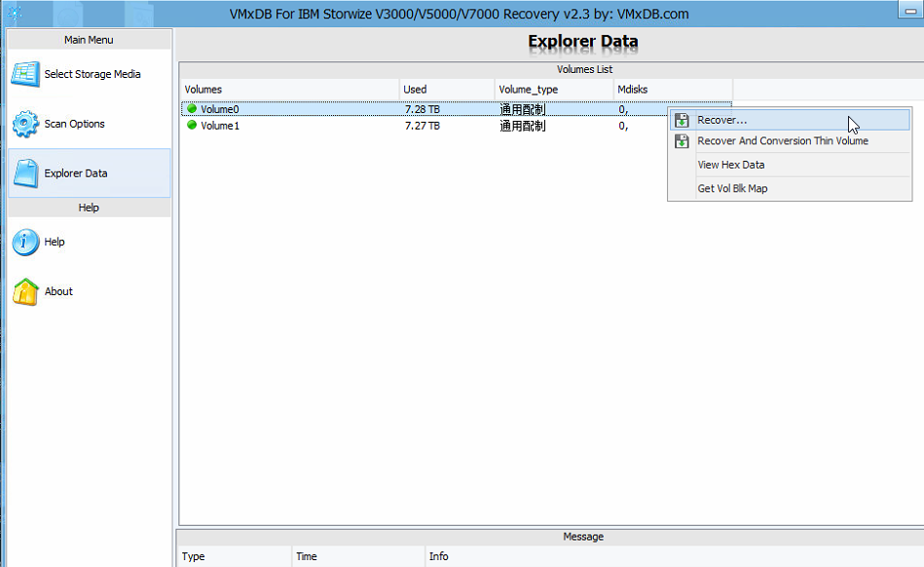Open the About label
Viewport: 924px width, 567px height.
[x=59, y=291]
